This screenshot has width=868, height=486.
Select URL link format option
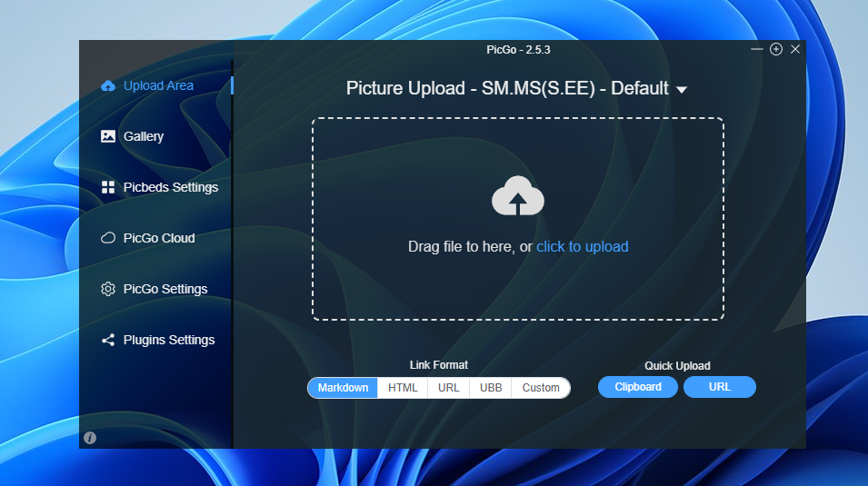[448, 388]
